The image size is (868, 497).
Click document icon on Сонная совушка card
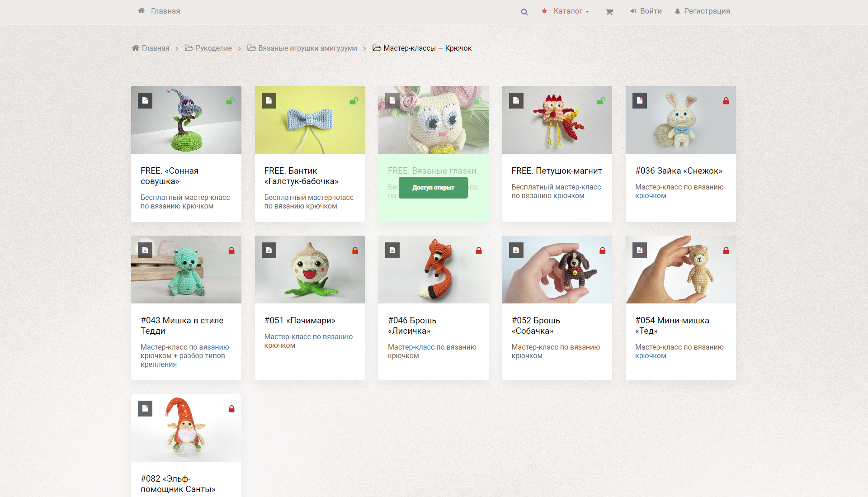pyautogui.click(x=145, y=101)
